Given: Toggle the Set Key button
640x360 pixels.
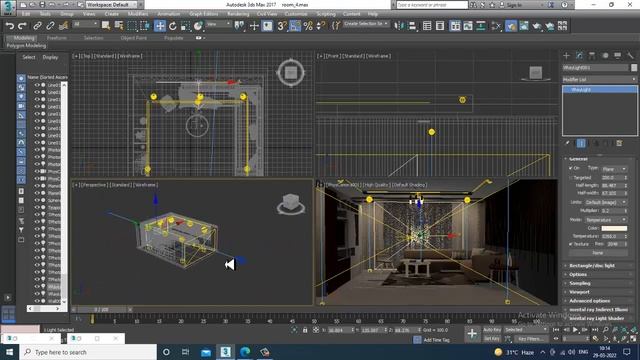Looking at the screenshot, I should (x=492, y=339).
